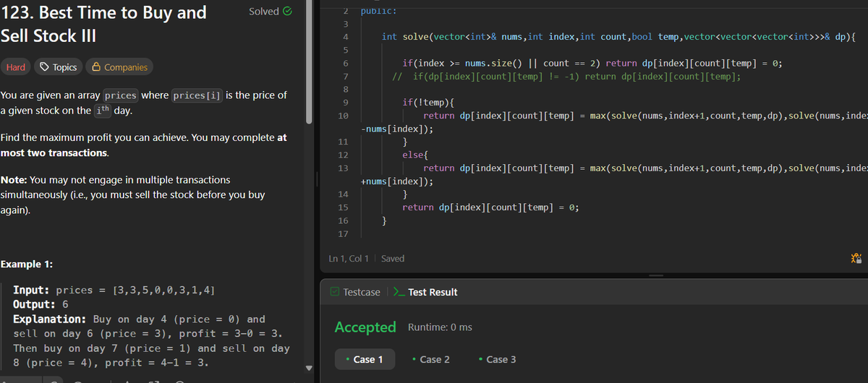This screenshot has width=868, height=383.
Task: Open the Topics tag button
Action: (58, 67)
